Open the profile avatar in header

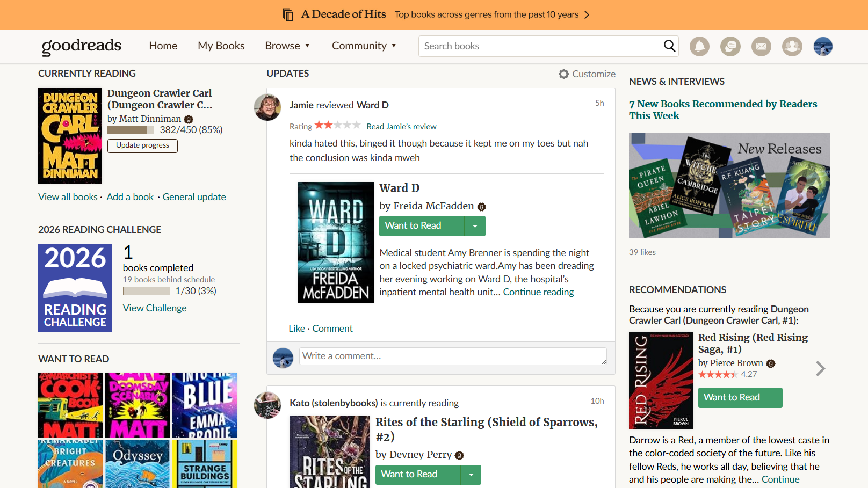tap(823, 46)
